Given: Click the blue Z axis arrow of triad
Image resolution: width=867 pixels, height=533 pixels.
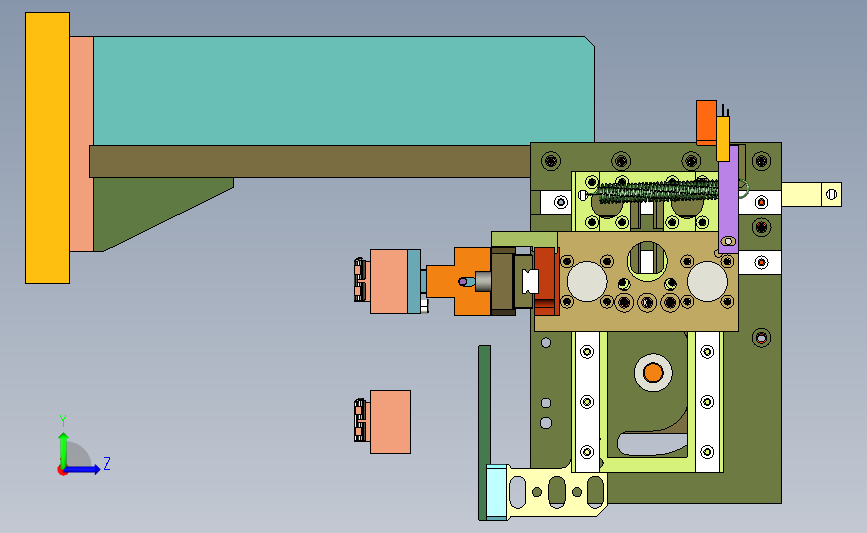Looking at the screenshot, I should [82, 470].
